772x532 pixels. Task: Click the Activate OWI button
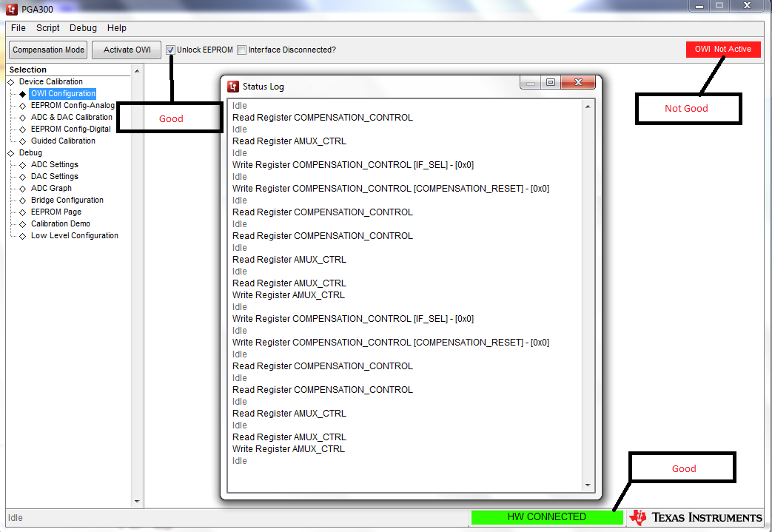(127, 50)
